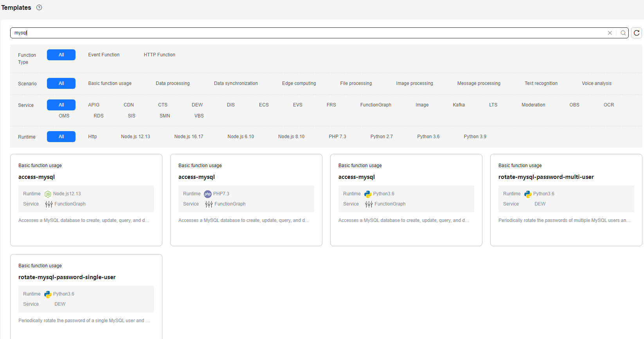Filter services by VBS
Screen dimensions: 644x339
pyautogui.click(x=199, y=116)
